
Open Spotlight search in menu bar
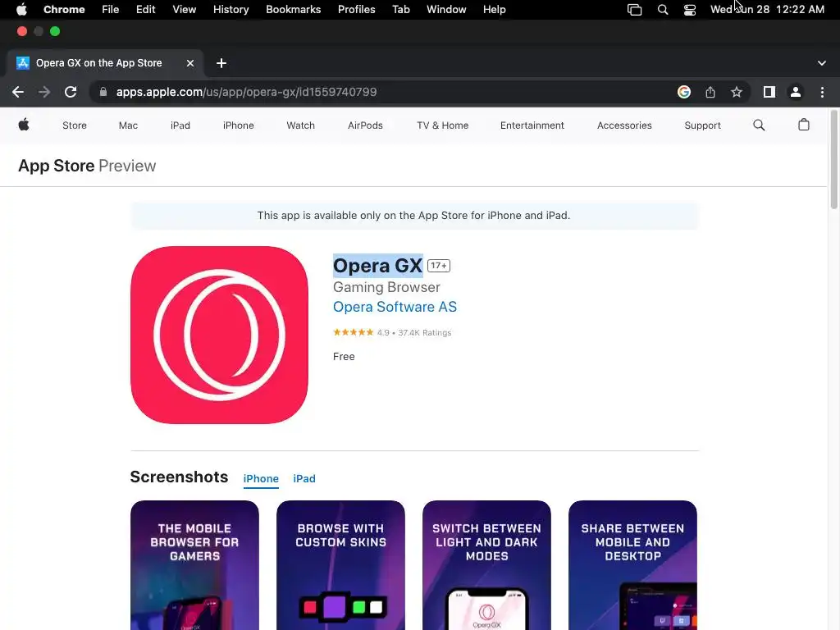(x=663, y=10)
